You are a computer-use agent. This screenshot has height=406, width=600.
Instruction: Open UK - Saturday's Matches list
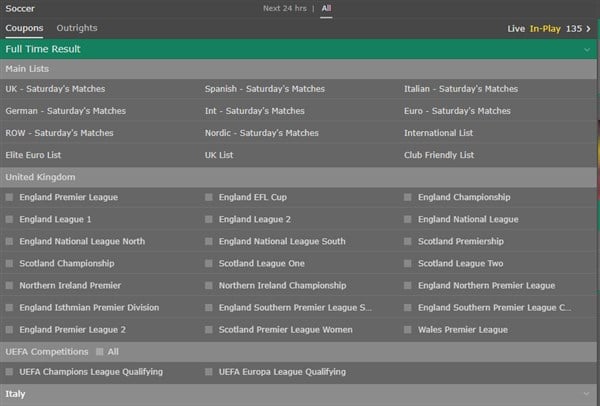(x=55, y=89)
